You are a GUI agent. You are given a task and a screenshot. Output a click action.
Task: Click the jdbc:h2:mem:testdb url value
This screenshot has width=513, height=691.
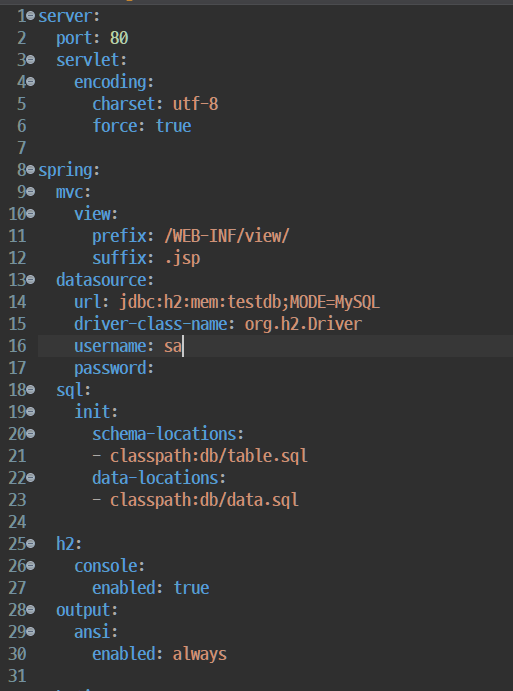[249, 302]
